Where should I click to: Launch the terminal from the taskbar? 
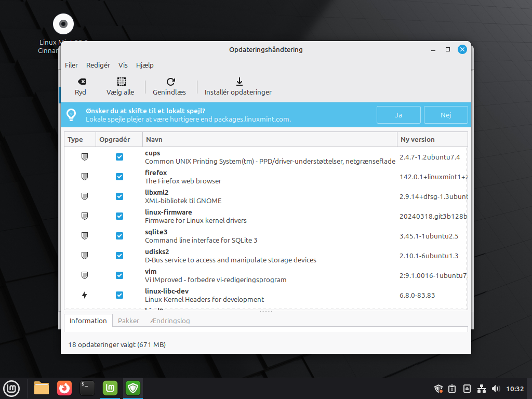tap(87, 388)
